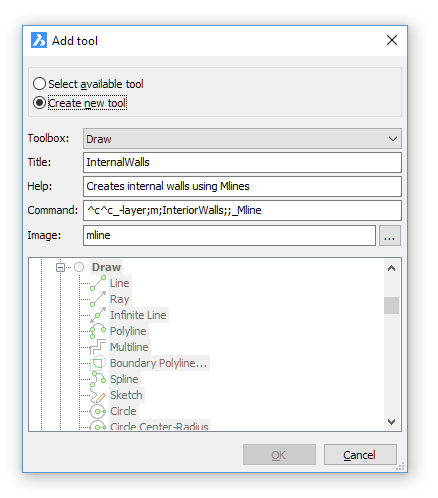Image resolution: width=438 pixels, height=498 pixels.
Task: Click the Line tool icon
Action: 98,283
